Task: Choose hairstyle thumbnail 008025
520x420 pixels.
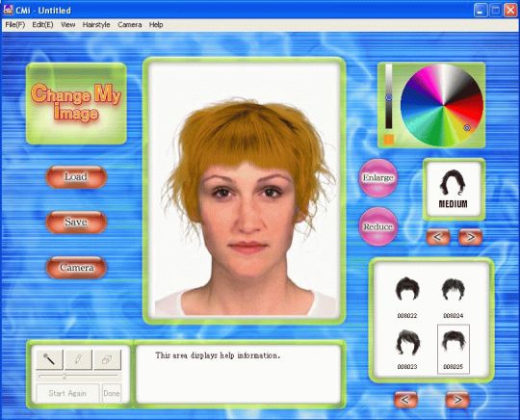Action: coord(454,350)
